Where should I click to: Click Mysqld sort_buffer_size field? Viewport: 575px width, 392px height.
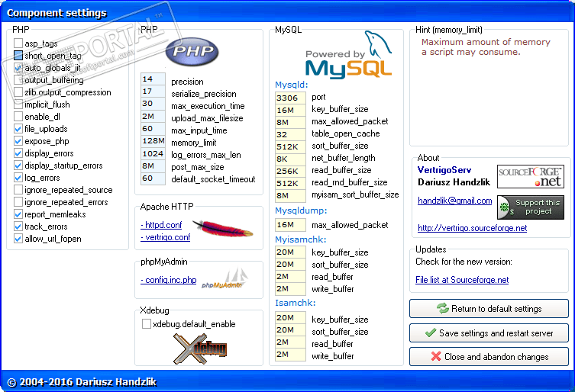(290, 146)
